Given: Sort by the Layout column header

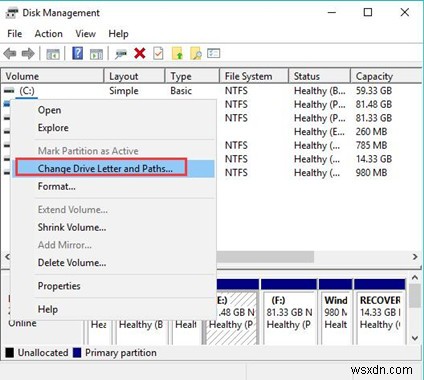Looking at the screenshot, I should (135, 76).
